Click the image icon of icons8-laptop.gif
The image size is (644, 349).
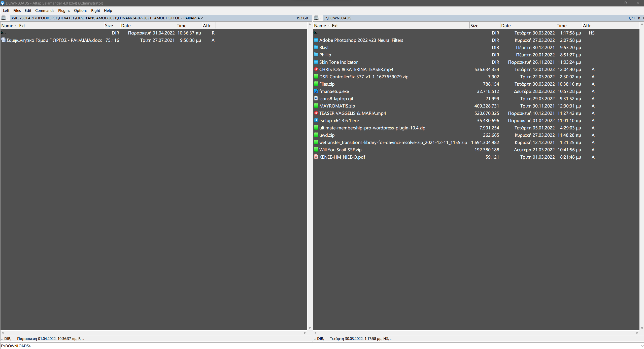pos(316,98)
